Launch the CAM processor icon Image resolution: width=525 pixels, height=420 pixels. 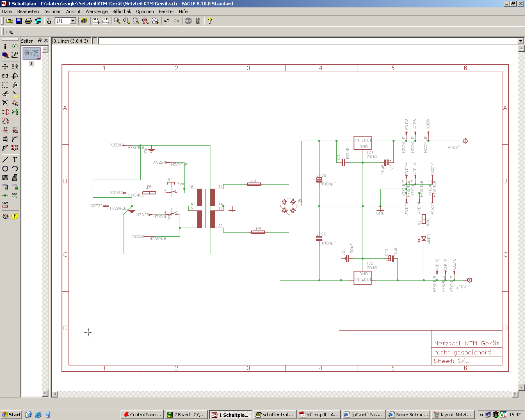click(38, 21)
